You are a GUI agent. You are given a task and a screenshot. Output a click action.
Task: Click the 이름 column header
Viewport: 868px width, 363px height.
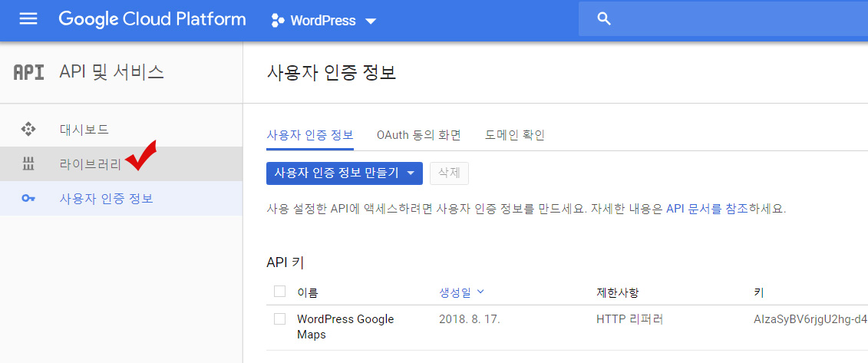pyautogui.click(x=308, y=292)
